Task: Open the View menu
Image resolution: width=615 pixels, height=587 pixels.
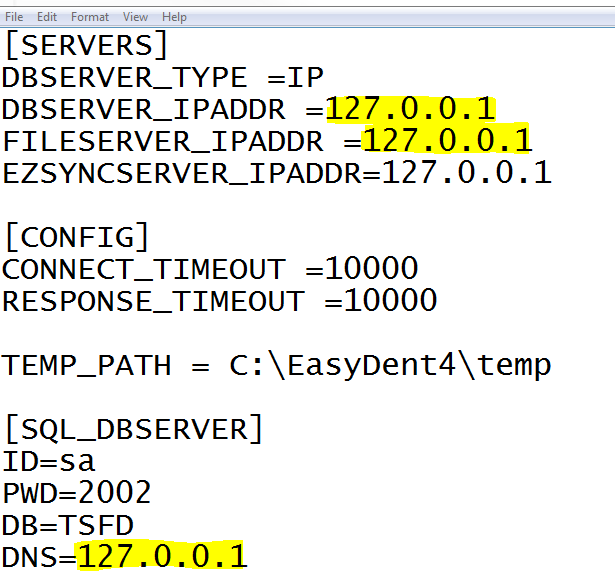Action: 135,17
